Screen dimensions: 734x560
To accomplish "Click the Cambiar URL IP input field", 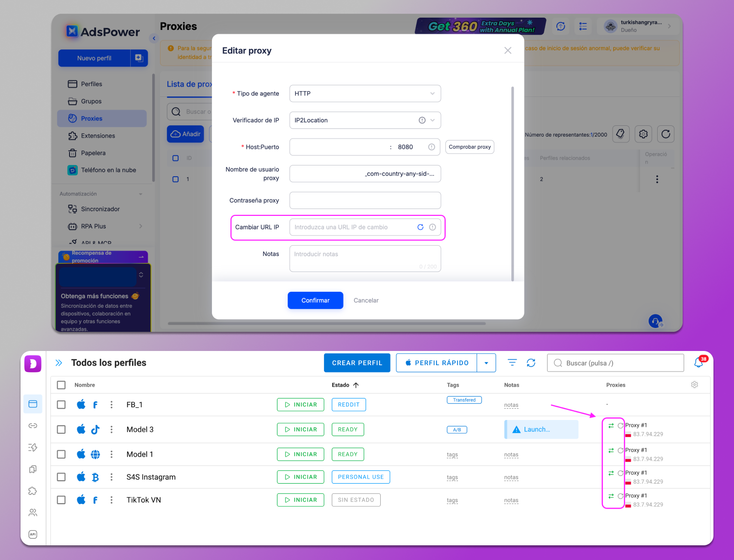I will 352,227.
